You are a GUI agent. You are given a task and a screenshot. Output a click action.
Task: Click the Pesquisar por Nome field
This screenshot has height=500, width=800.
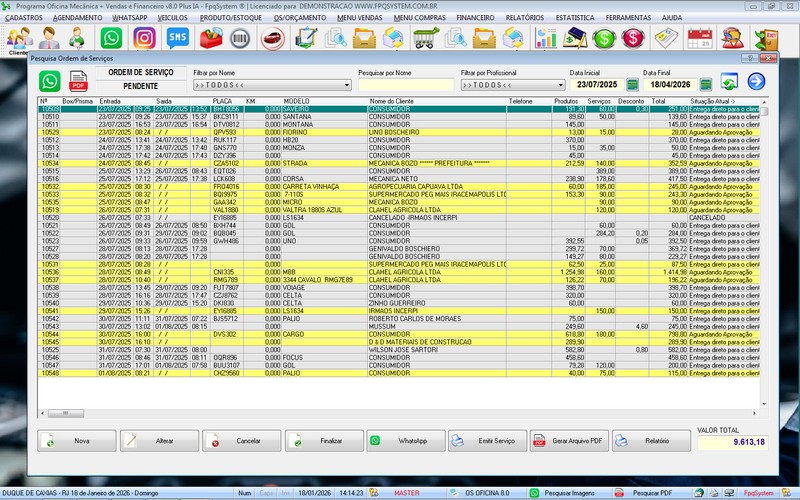405,85
